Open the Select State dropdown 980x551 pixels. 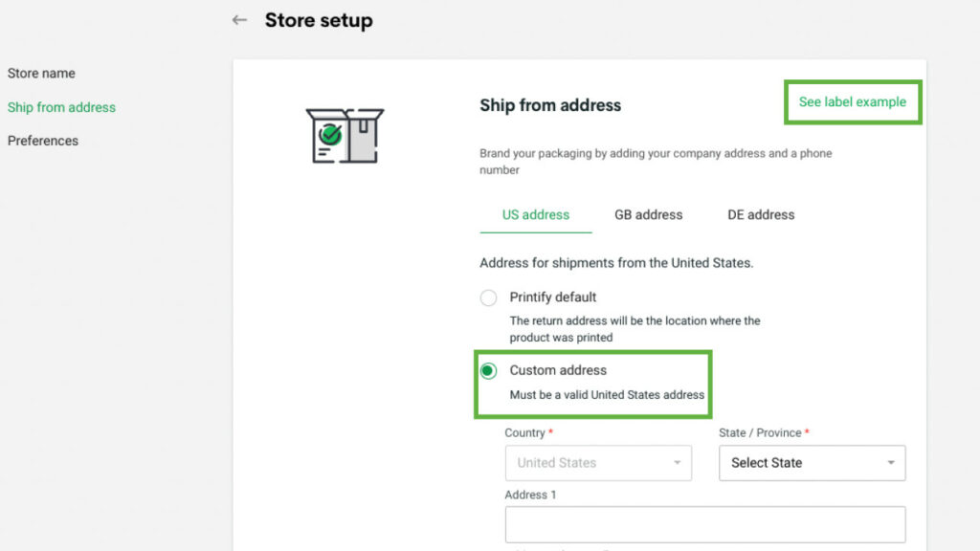click(812, 463)
